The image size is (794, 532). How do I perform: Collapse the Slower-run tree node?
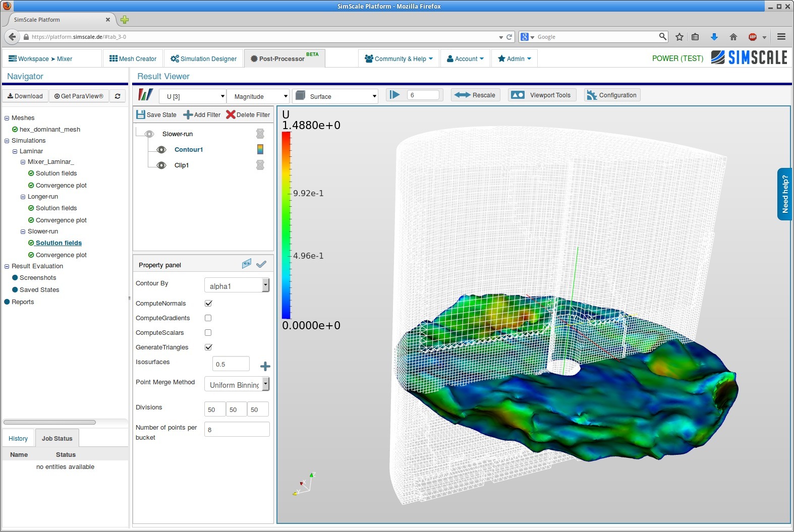pyautogui.click(x=23, y=231)
